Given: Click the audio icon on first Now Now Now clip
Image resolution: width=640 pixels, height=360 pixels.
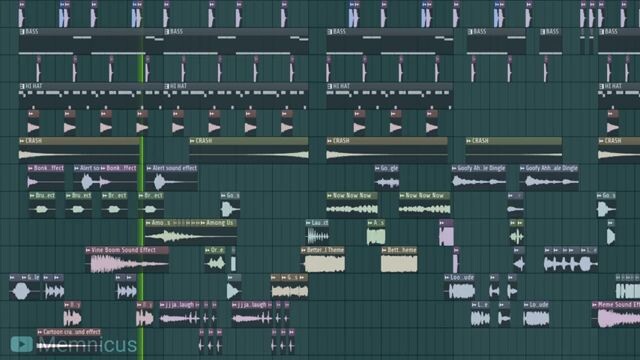Looking at the screenshot, I should tap(329, 196).
